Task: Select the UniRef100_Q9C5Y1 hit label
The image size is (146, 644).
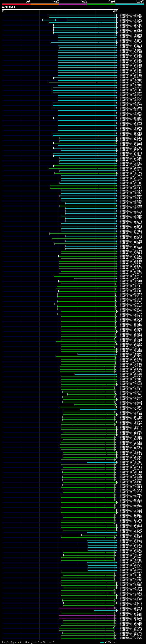Action: [x=131, y=32]
